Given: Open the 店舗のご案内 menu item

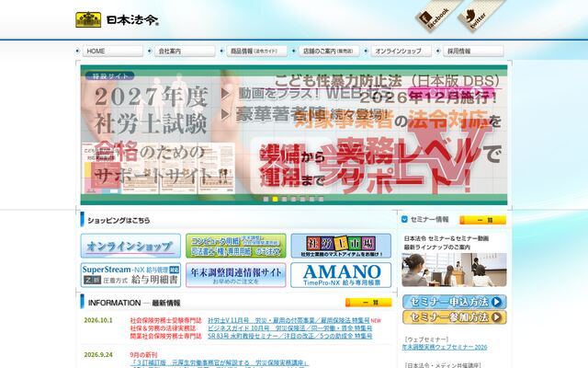Looking at the screenshot, I should (329, 52).
